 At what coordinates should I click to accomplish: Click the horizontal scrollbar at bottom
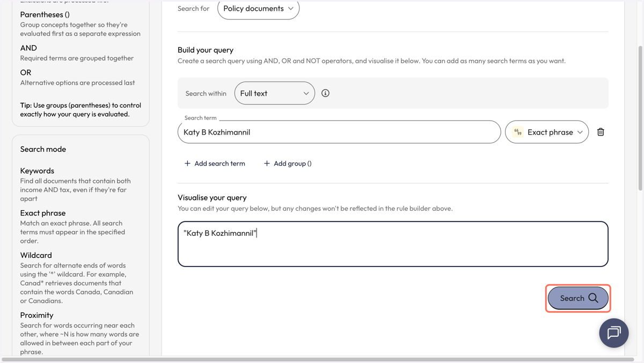318,360
